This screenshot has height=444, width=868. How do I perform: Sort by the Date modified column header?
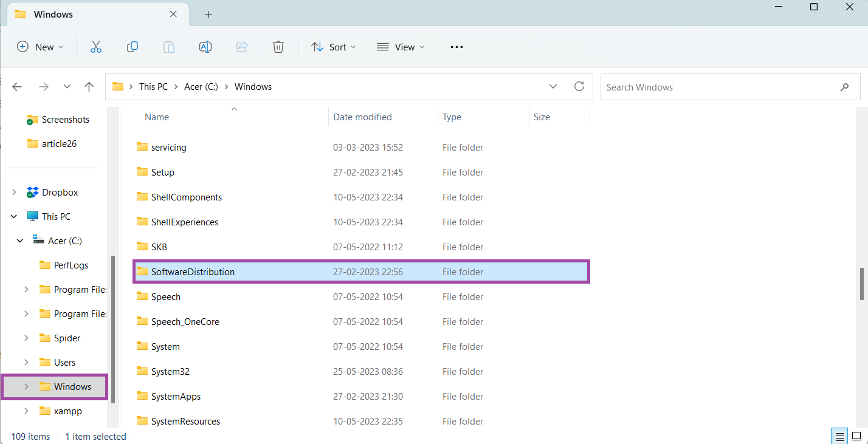pyautogui.click(x=362, y=117)
